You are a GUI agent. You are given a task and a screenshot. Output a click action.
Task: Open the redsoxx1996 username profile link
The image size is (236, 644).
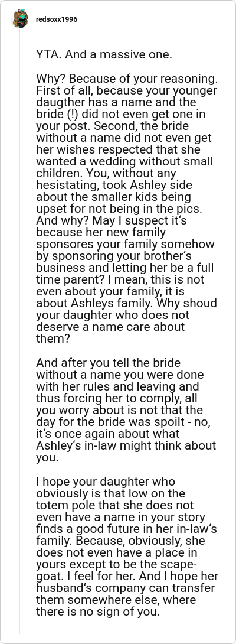tap(56, 19)
